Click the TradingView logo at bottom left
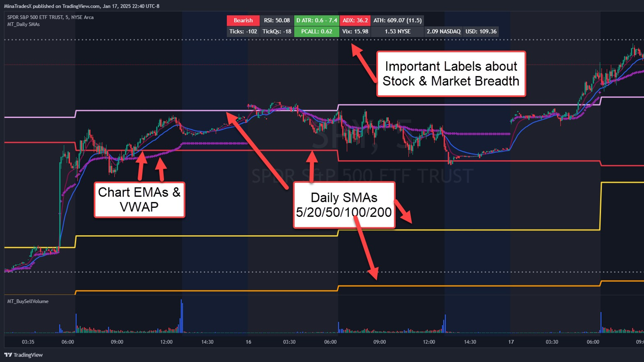Screen dimensions: 644x362 (x=24, y=355)
